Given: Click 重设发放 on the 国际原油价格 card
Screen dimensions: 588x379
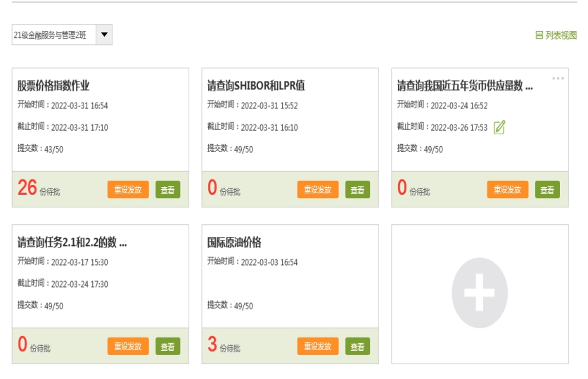Looking at the screenshot, I should 318,347.
